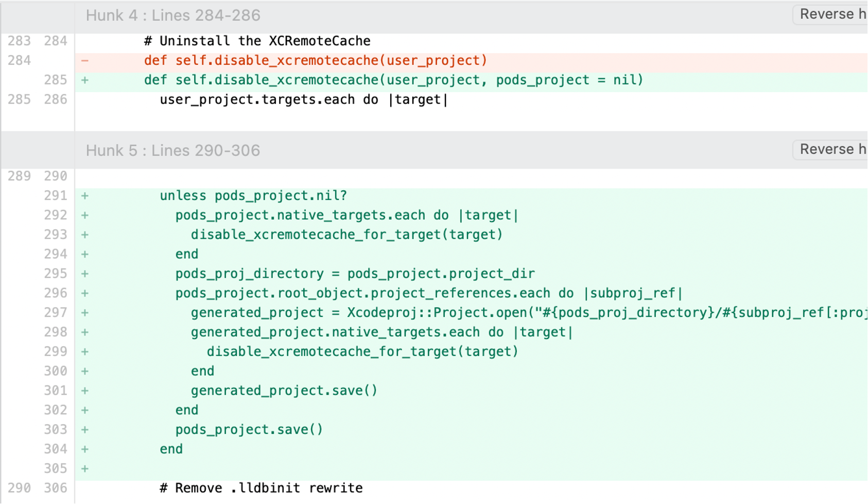Select the removed def self.disable_xcremotecache(user_project) line
This screenshot has height=504, width=868.
[315, 61]
